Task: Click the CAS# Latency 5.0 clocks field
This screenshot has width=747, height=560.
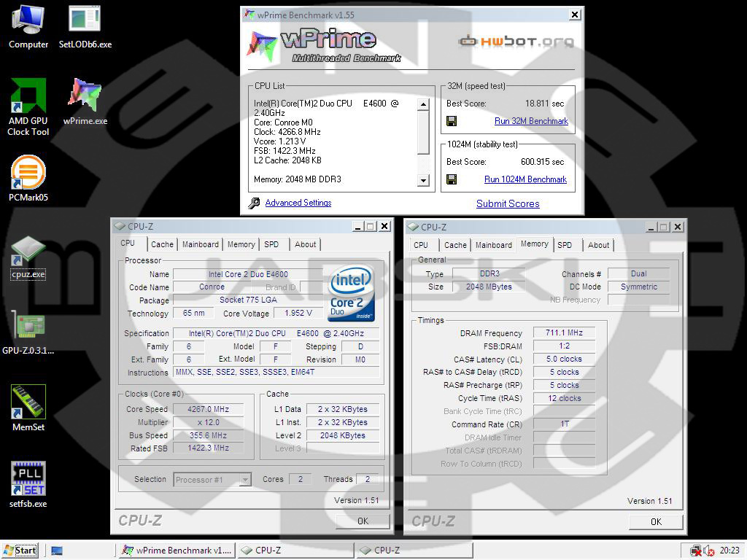Action: click(564, 359)
